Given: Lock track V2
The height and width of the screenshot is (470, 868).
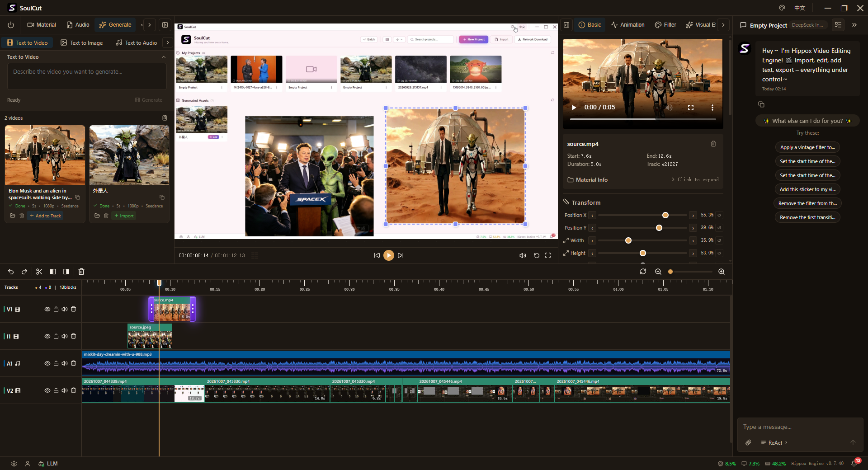Looking at the screenshot, I should (x=56, y=390).
